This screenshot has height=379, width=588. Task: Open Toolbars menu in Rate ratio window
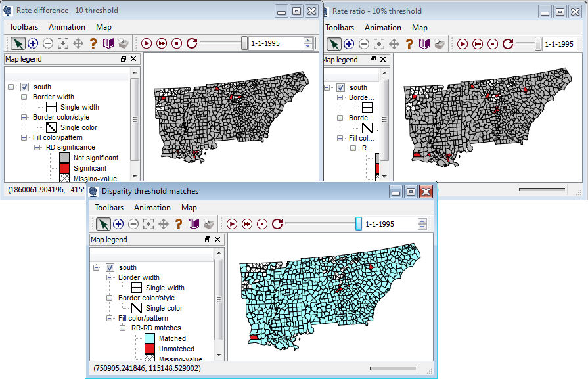click(340, 28)
